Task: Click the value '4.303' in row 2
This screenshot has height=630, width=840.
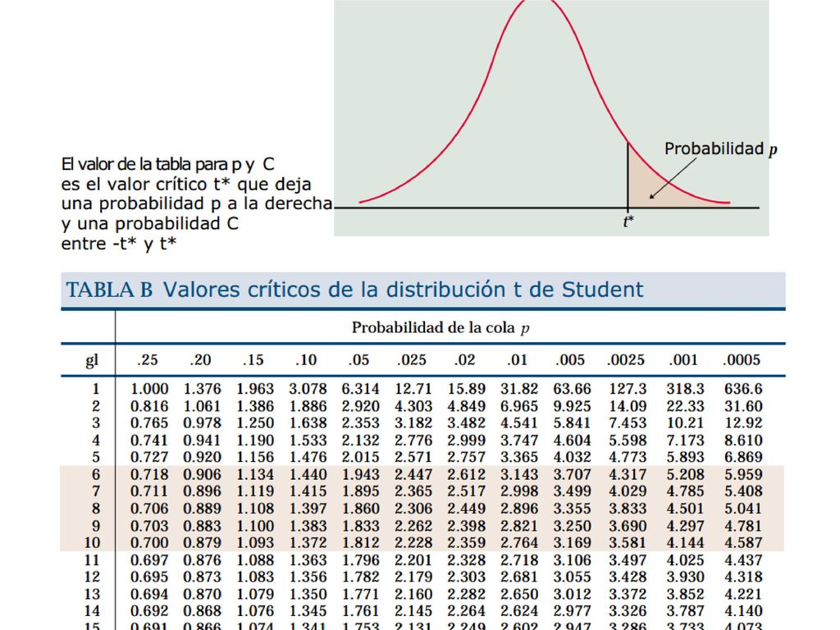Action: [x=413, y=406]
